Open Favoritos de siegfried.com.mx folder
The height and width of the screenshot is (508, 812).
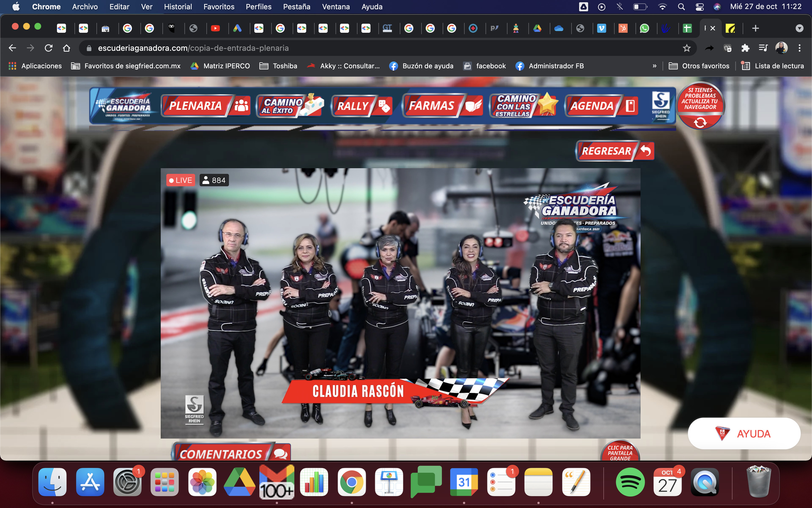point(126,66)
